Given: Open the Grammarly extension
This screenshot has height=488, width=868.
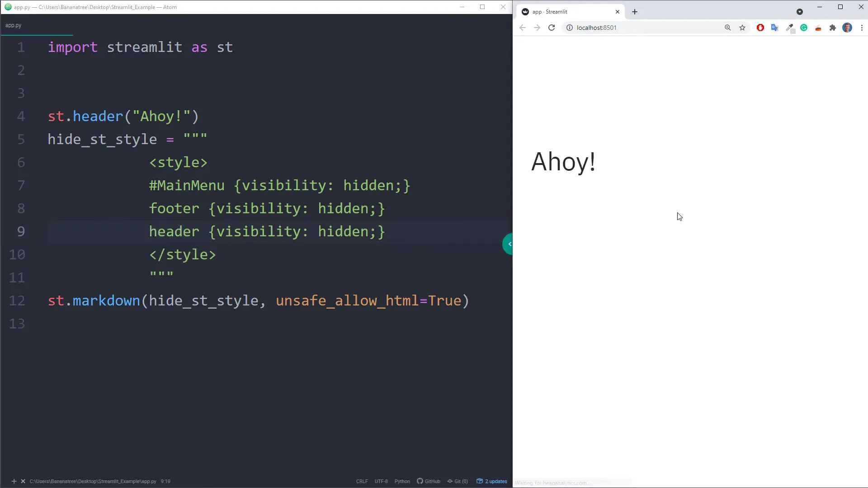Looking at the screenshot, I should (804, 28).
